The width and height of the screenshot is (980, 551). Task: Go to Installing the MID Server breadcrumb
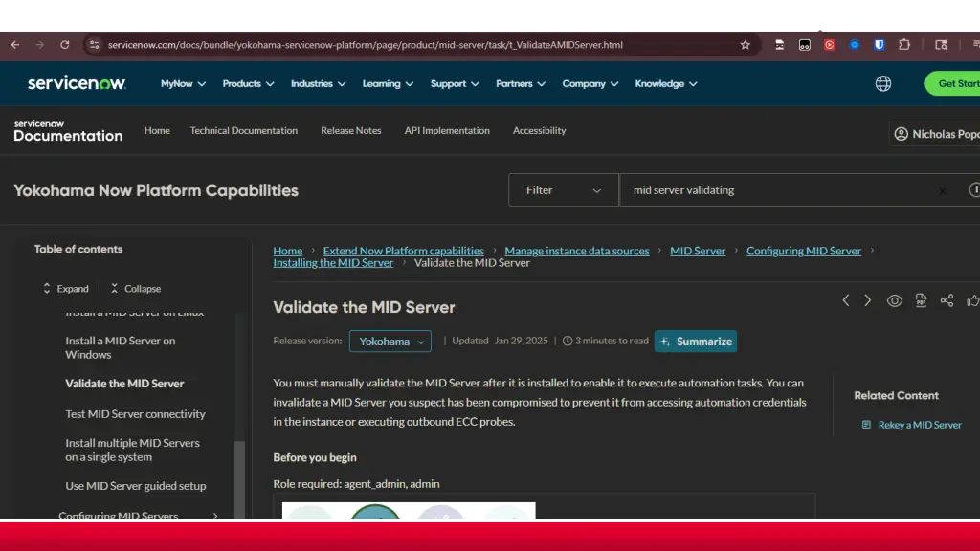tap(333, 263)
